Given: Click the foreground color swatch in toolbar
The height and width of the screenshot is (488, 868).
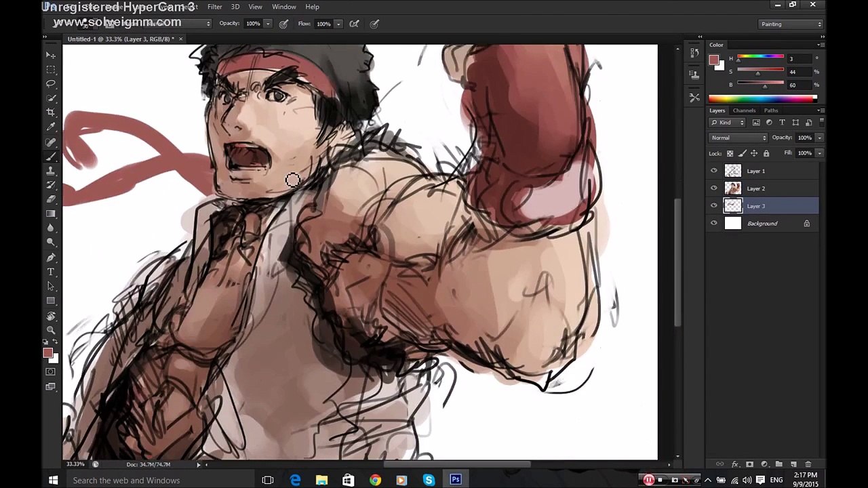Looking at the screenshot, I should 47,353.
